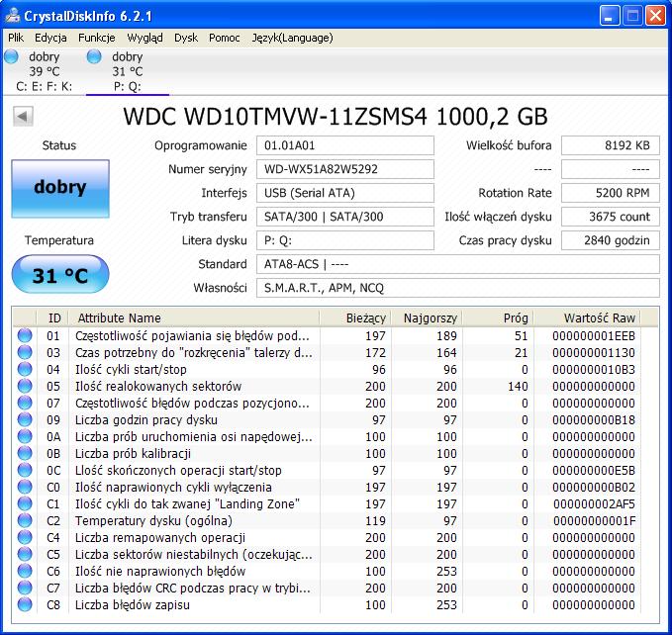Click the Bieżący column header
The width and height of the screenshot is (672, 635).
coord(355,317)
